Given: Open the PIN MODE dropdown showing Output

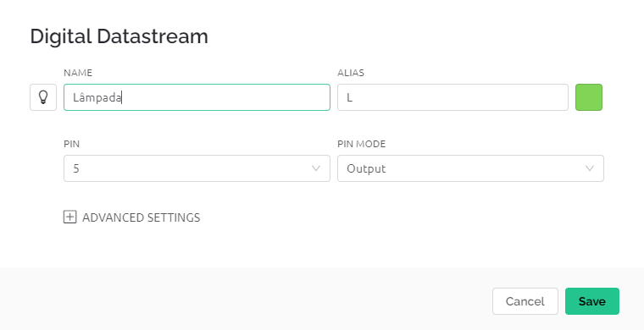Looking at the screenshot, I should (470, 168).
